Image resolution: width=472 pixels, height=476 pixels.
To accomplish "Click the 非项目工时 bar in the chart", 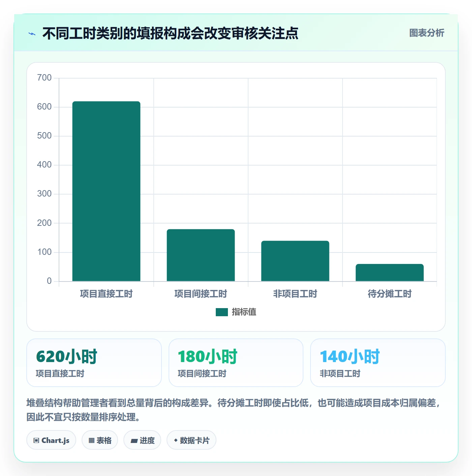I will (x=295, y=261).
